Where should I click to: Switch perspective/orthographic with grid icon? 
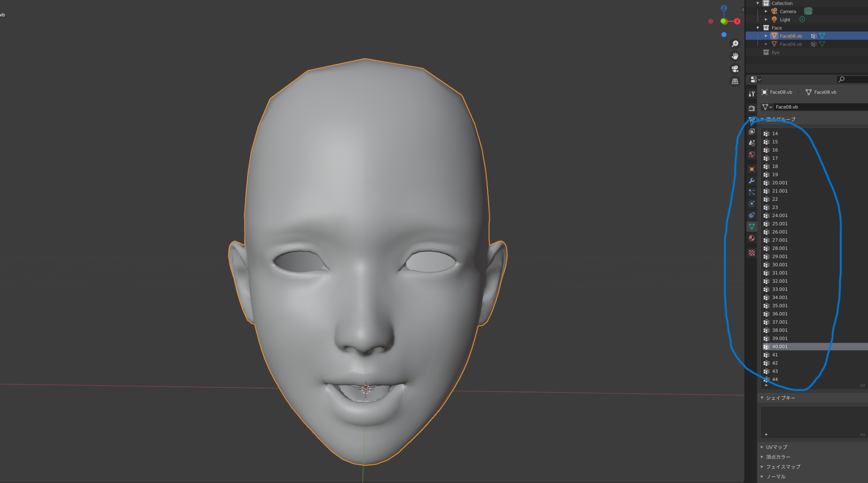(735, 81)
